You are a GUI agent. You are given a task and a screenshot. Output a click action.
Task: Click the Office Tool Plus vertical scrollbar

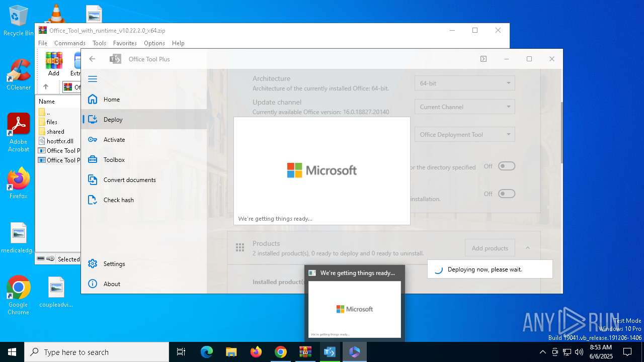[561, 132]
